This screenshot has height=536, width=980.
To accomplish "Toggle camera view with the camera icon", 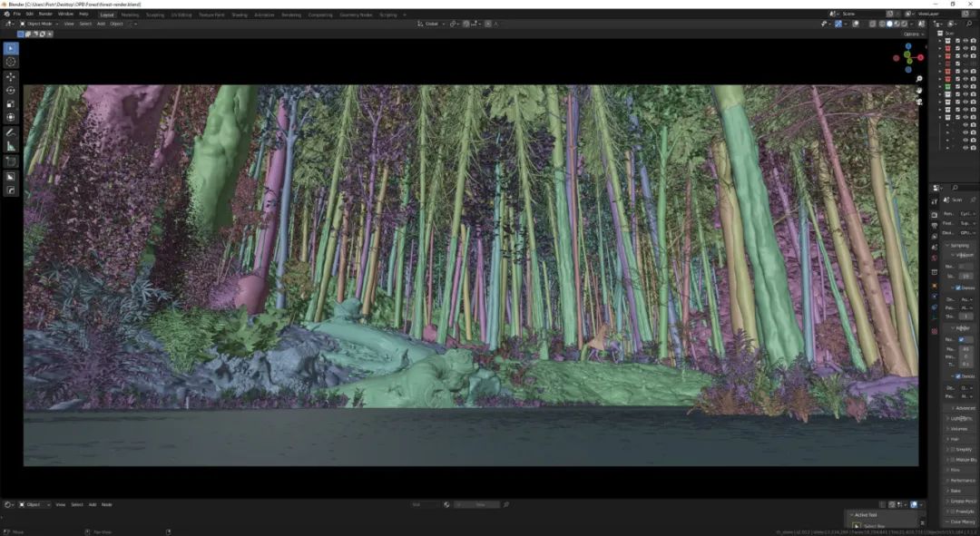I will [x=919, y=101].
